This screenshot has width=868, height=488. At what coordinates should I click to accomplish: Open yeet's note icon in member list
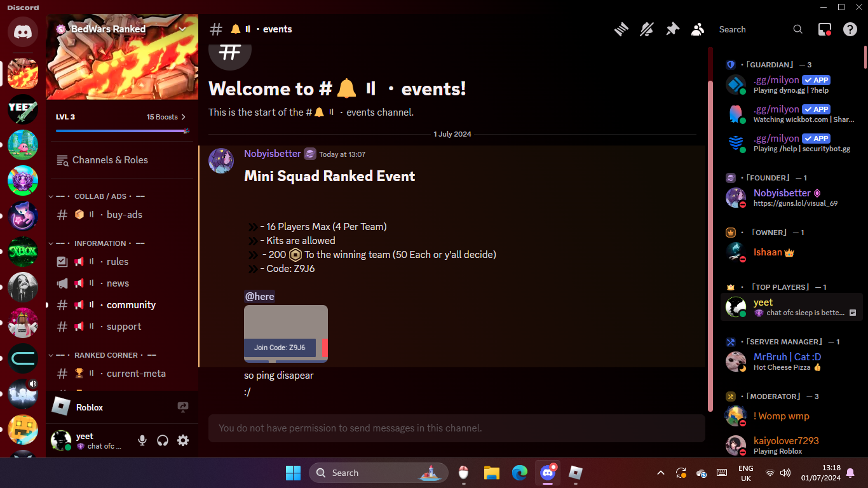853,313
